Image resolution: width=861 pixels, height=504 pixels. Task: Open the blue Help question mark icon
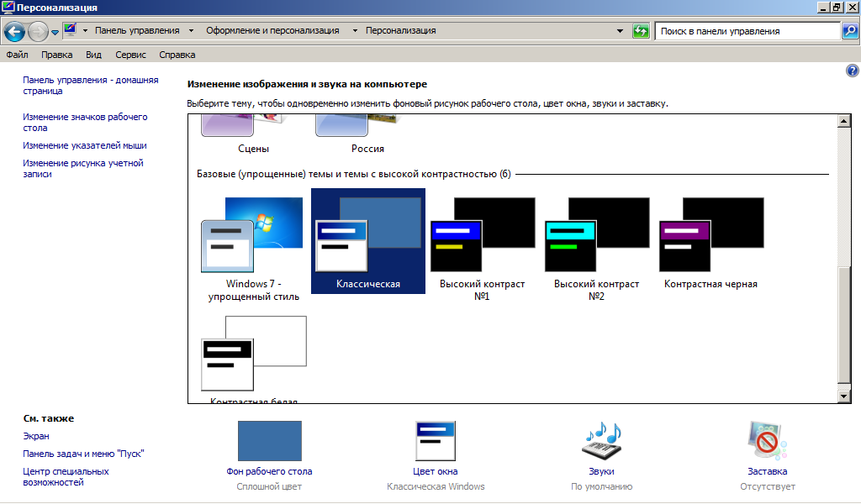click(853, 71)
